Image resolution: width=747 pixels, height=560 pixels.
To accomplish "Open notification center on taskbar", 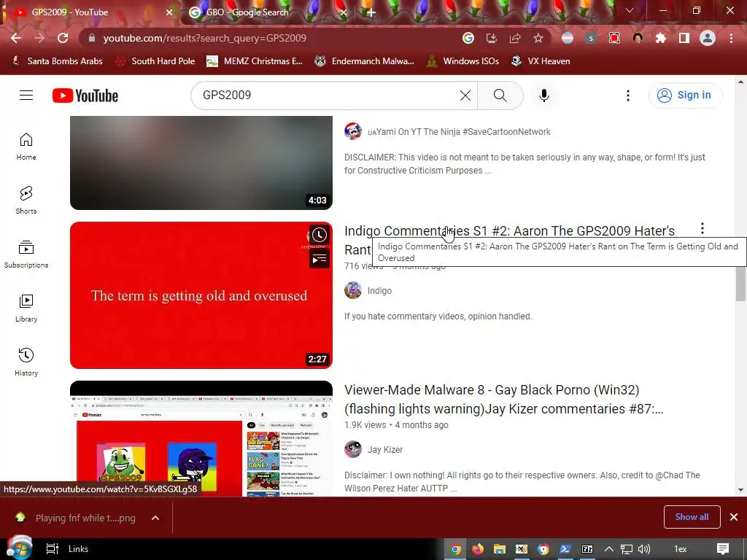I will click(723, 549).
